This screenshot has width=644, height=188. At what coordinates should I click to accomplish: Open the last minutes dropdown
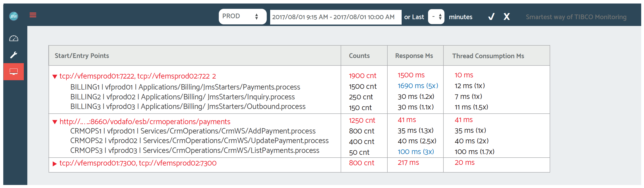tap(436, 17)
